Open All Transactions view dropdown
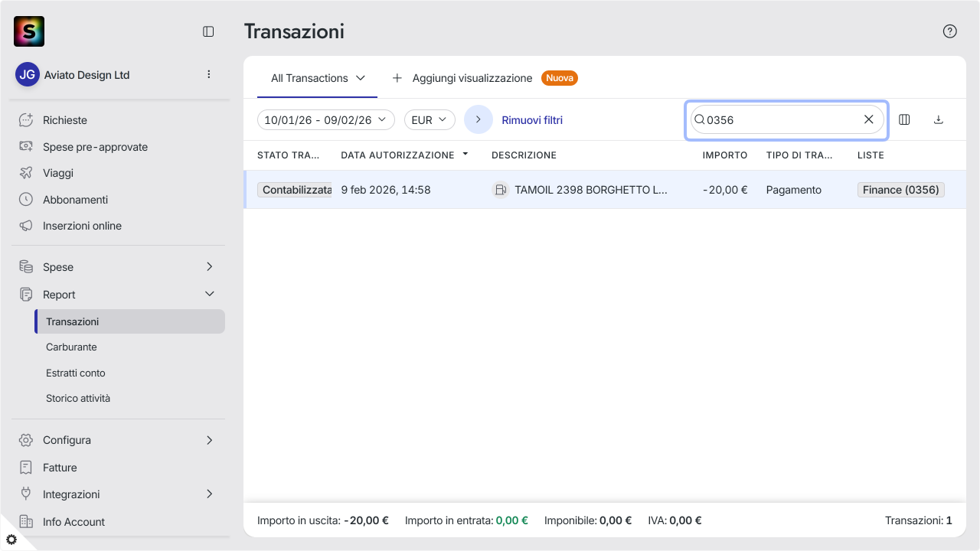This screenshot has width=980, height=551. pos(318,78)
